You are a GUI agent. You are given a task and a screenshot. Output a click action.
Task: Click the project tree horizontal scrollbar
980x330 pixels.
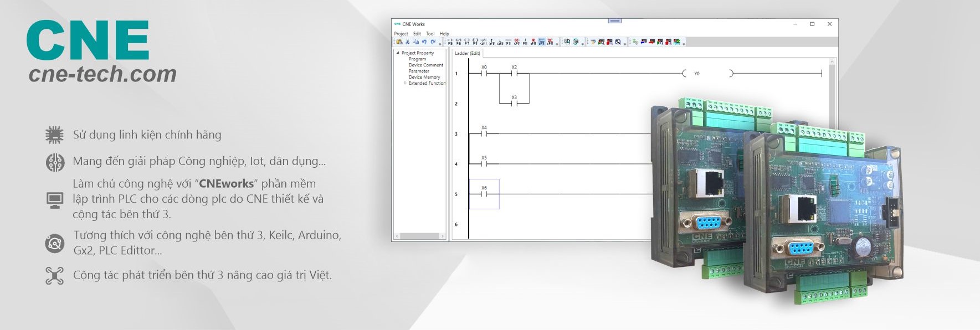(419, 236)
